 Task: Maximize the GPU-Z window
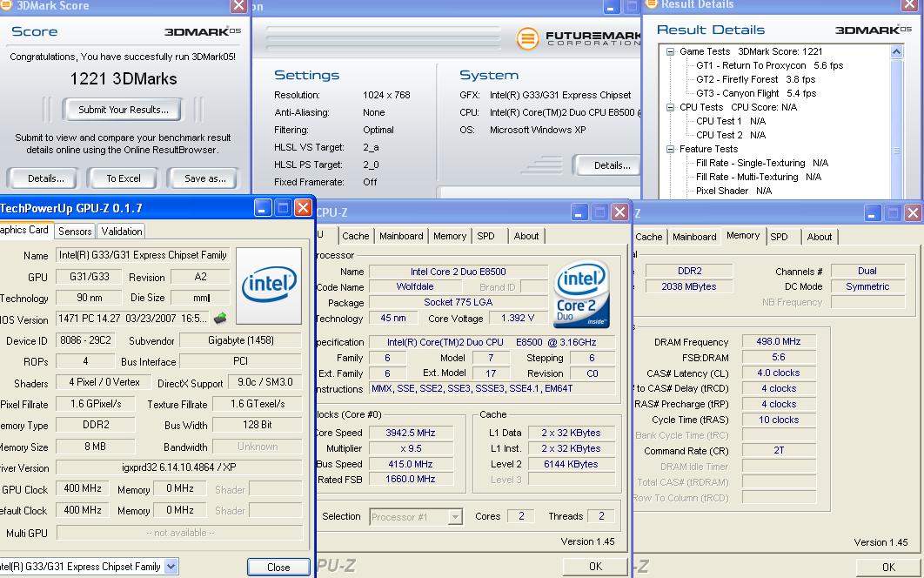click(x=283, y=207)
